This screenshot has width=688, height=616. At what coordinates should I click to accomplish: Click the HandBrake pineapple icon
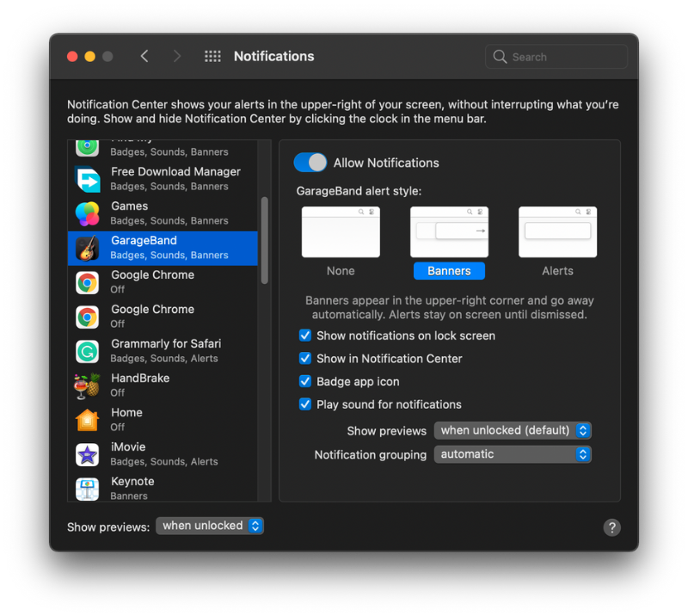pyautogui.click(x=87, y=385)
